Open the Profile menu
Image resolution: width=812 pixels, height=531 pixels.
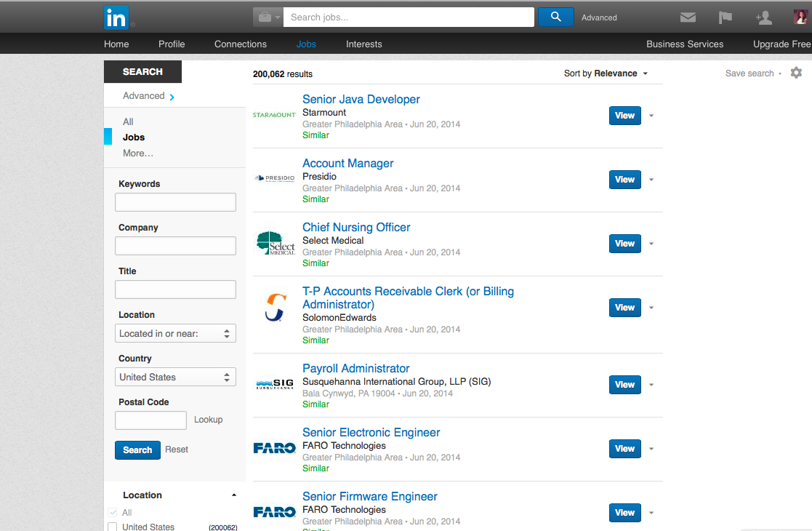[172, 44]
